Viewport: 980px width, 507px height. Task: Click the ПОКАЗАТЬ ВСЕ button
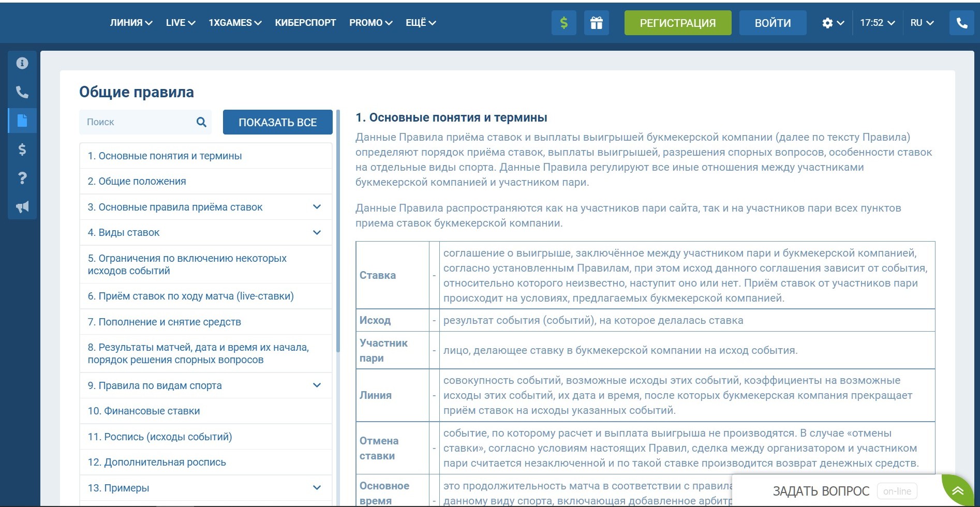click(277, 122)
